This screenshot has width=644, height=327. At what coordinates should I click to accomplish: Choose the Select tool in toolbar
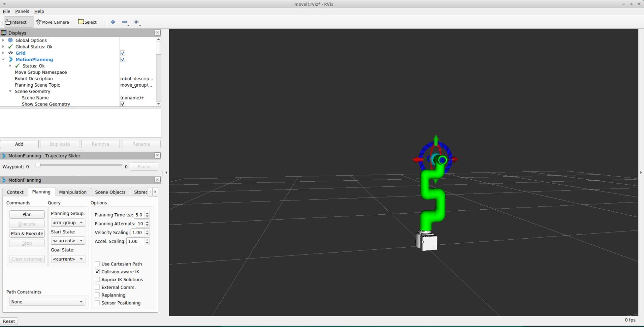[87, 22]
